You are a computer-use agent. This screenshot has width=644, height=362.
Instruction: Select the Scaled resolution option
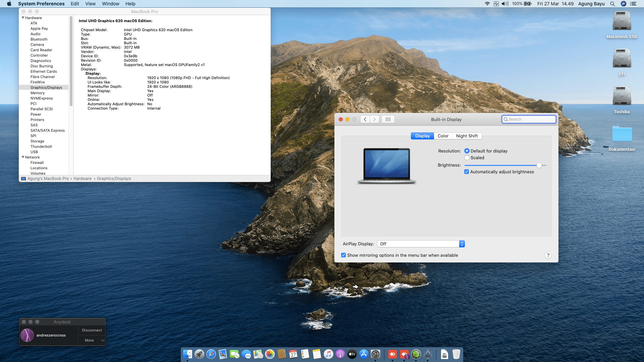(467, 158)
